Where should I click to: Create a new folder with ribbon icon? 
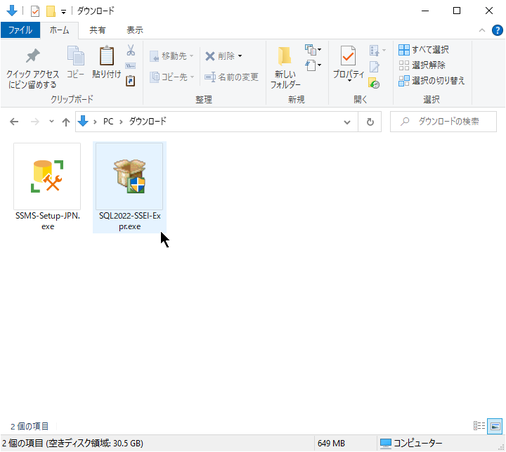click(x=285, y=56)
